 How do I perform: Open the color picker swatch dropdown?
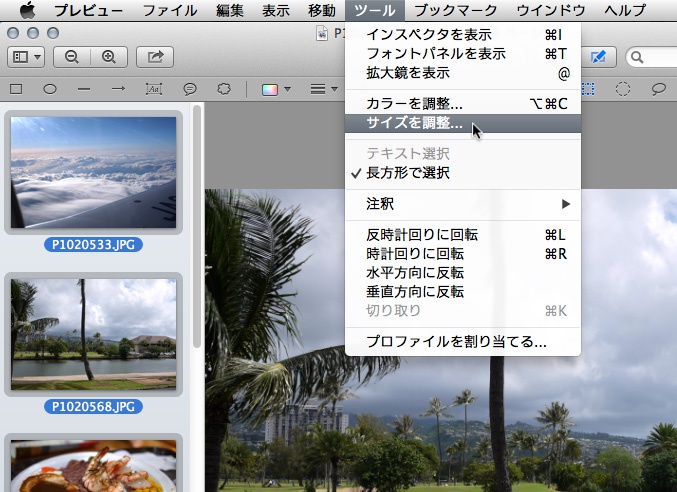276,89
